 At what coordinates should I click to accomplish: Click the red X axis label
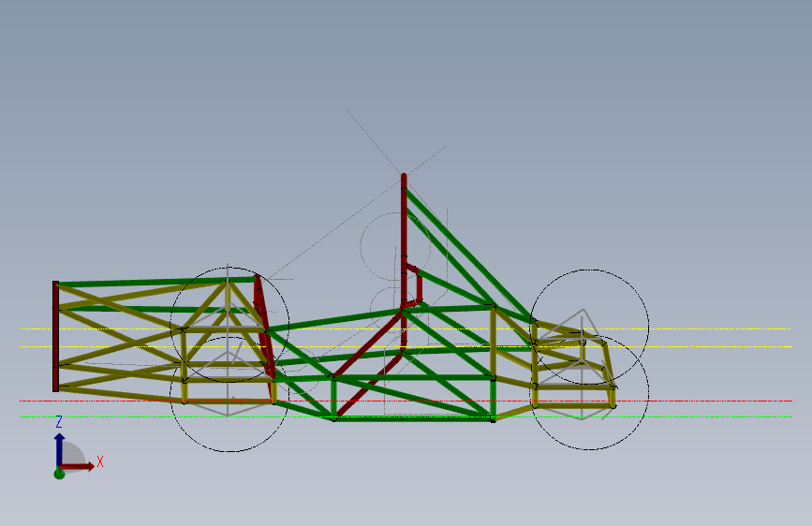100,461
